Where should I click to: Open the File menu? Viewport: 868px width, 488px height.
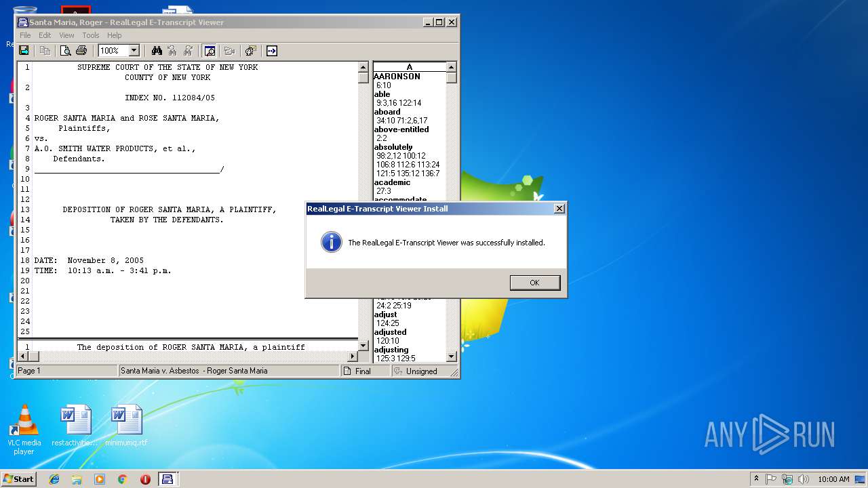pyautogui.click(x=25, y=35)
